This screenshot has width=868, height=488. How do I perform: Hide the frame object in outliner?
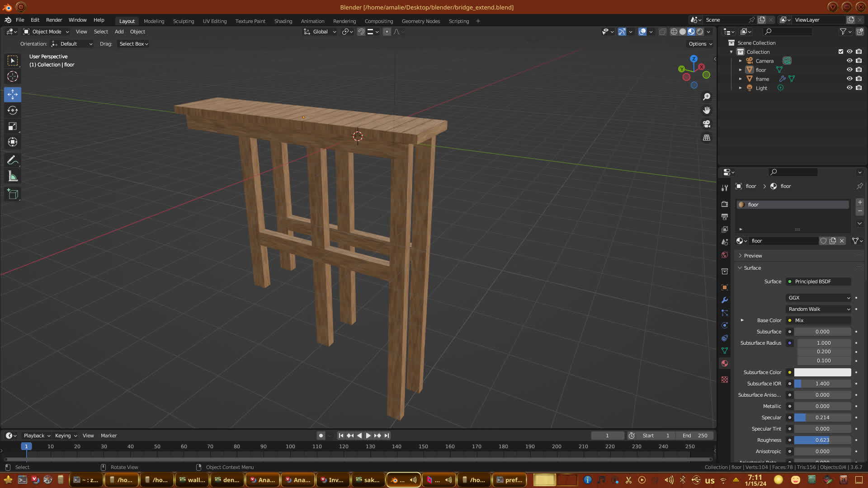point(849,79)
